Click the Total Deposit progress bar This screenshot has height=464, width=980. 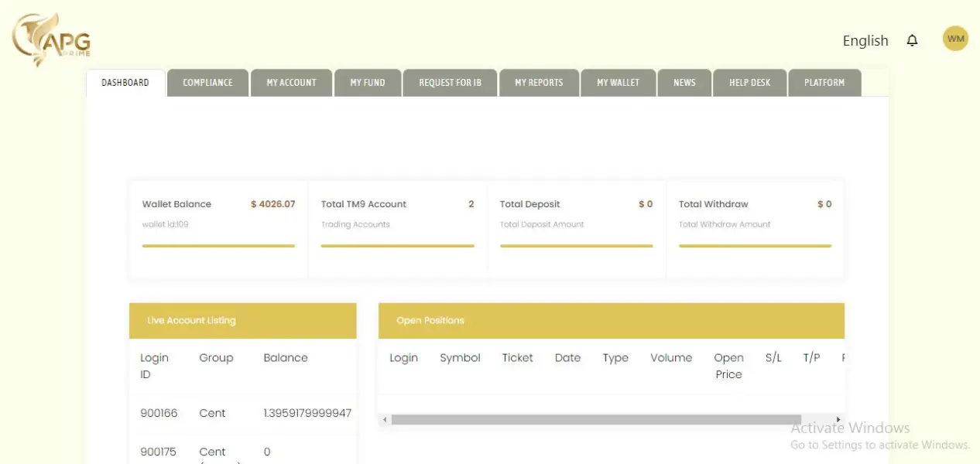coord(576,246)
